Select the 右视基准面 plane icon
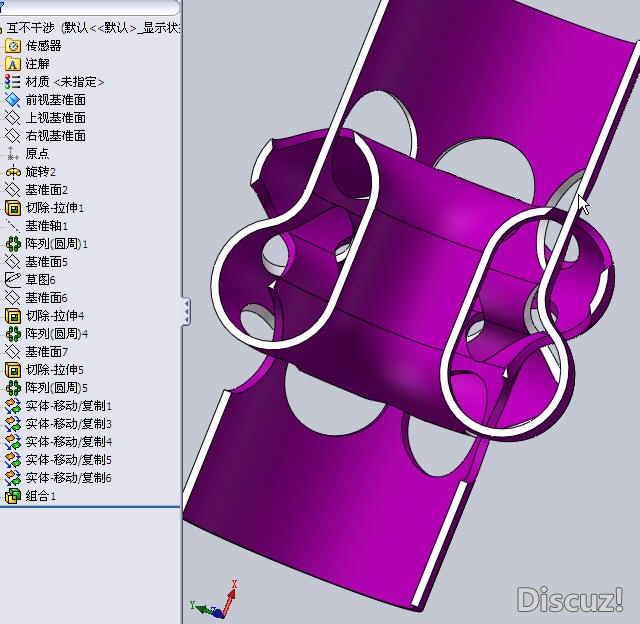Viewport: 640px width, 624px height. (13, 135)
